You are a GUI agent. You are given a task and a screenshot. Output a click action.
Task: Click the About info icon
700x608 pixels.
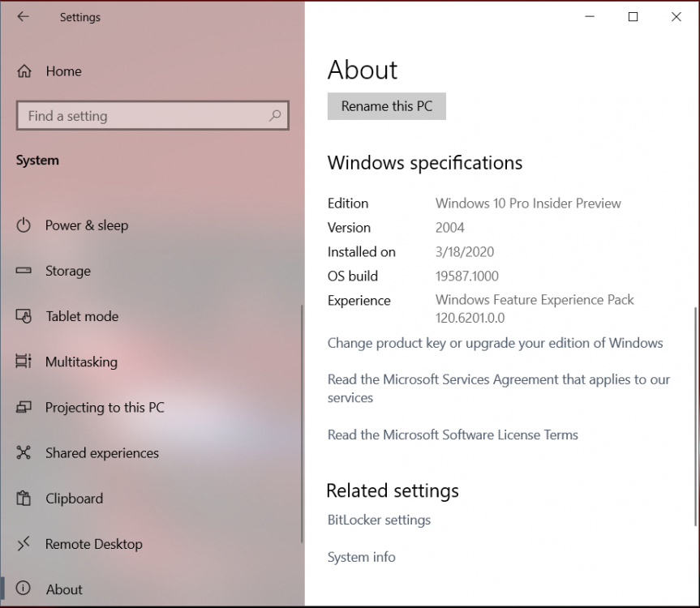pyautogui.click(x=24, y=589)
